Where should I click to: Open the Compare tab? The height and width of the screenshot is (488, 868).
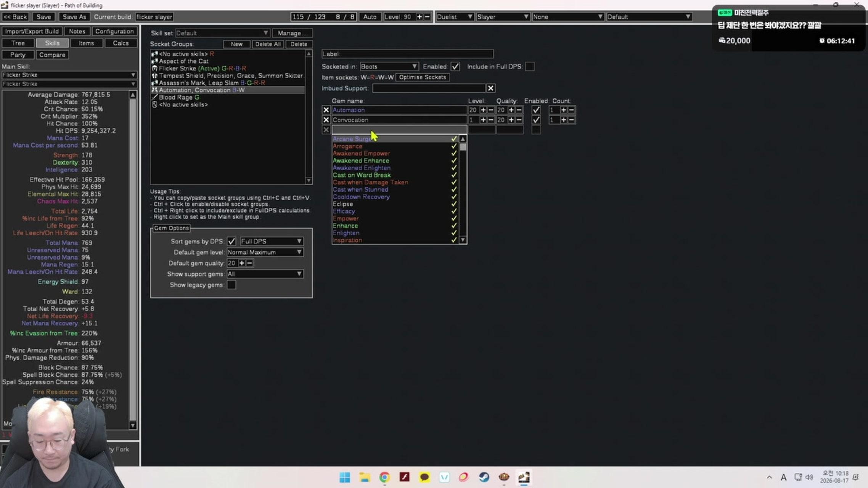tap(52, 55)
